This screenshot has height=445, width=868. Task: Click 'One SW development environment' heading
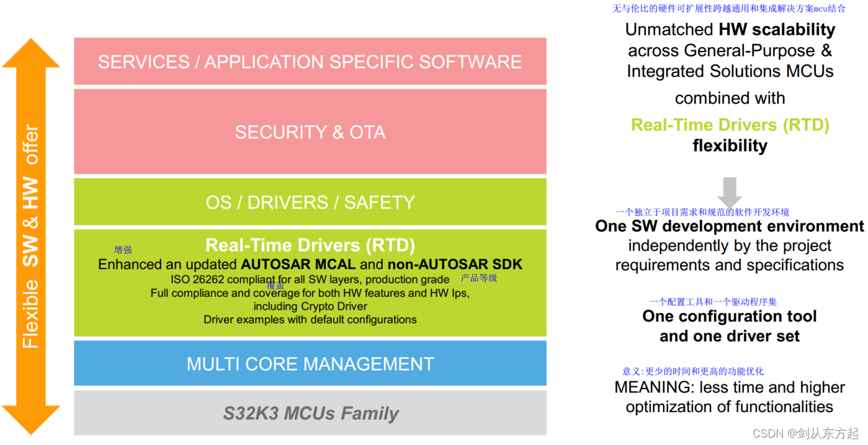click(x=730, y=226)
